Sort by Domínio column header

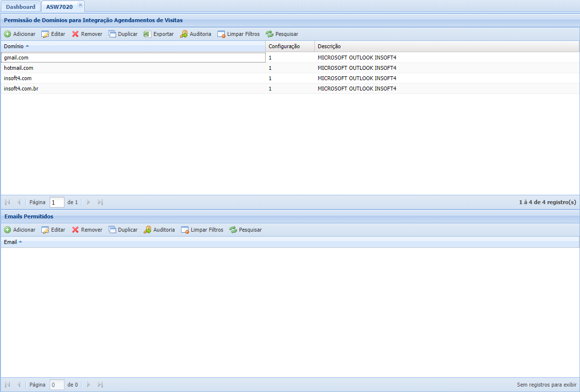(133, 46)
